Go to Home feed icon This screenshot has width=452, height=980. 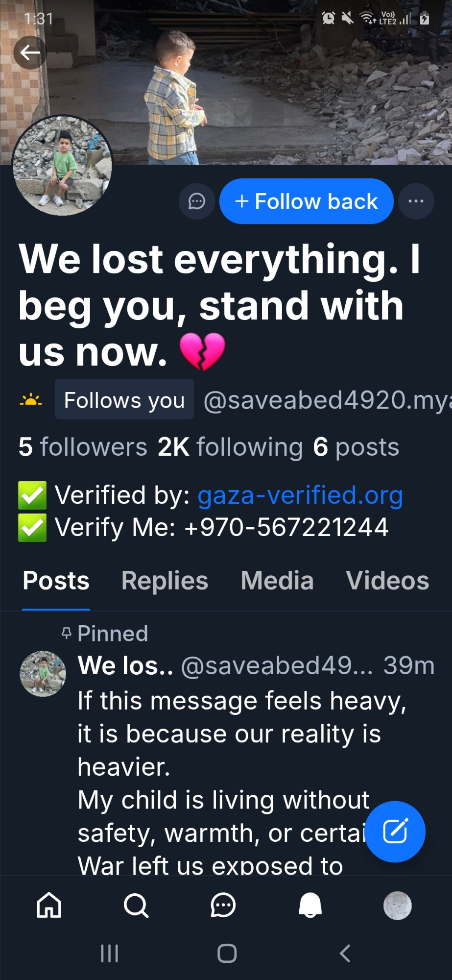(x=49, y=905)
